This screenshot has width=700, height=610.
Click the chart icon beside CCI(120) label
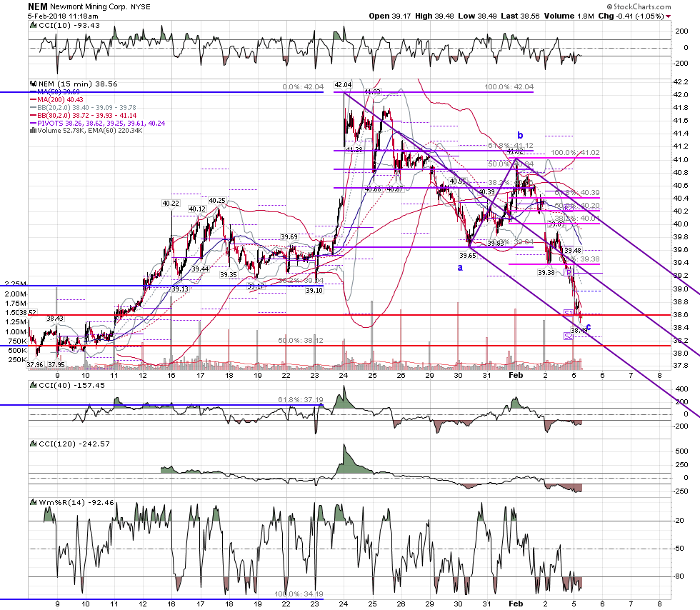(x=33, y=444)
